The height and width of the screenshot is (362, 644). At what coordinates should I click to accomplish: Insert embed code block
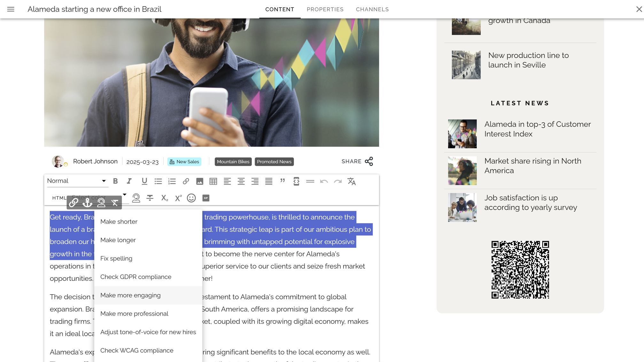tap(296, 181)
